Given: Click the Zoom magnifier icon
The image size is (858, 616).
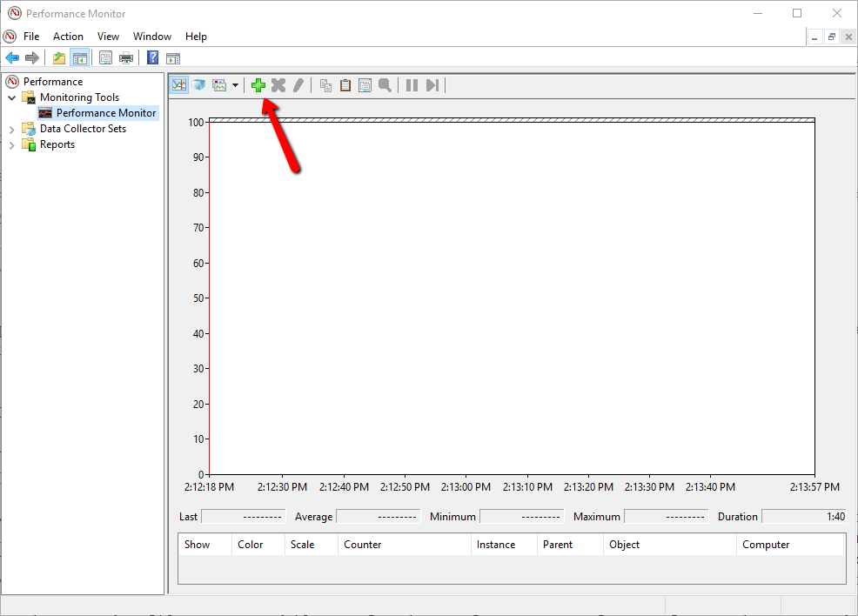Looking at the screenshot, I should tap(385, 85).
